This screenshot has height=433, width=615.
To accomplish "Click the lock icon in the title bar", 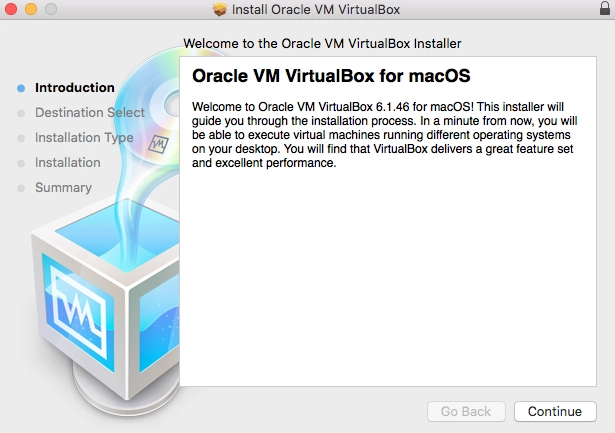I will 597,10.
